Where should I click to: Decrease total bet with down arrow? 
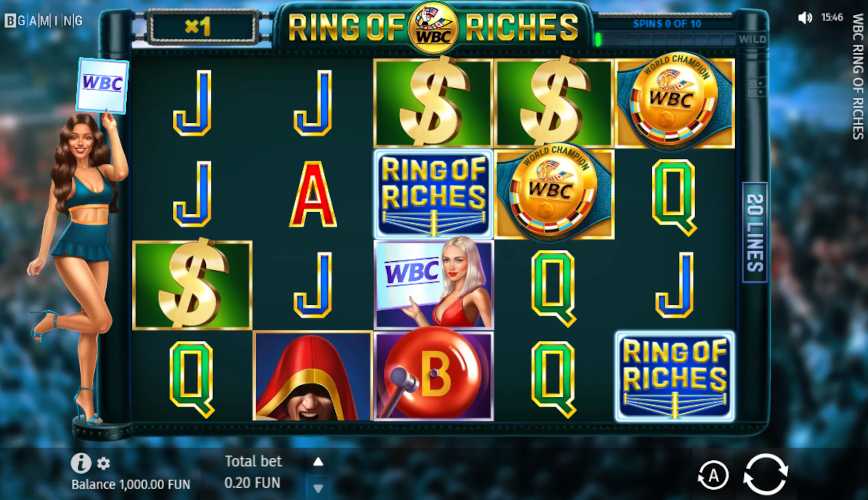(x=318, y=488)
